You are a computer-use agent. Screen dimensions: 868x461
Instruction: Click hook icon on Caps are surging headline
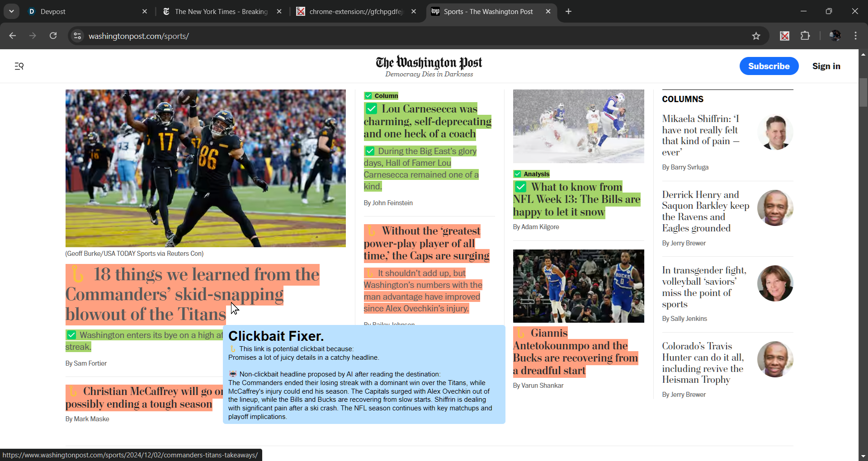[371, 231]
